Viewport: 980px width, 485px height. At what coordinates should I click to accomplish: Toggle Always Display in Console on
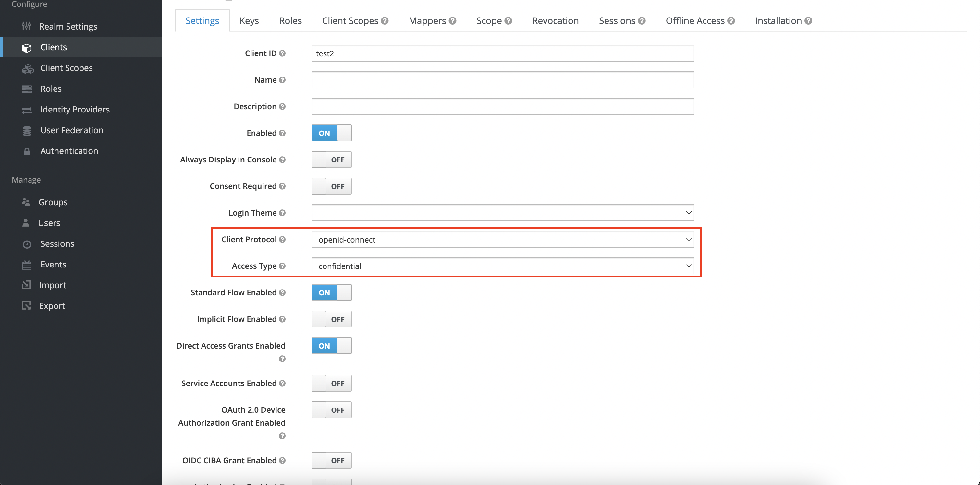331,159
